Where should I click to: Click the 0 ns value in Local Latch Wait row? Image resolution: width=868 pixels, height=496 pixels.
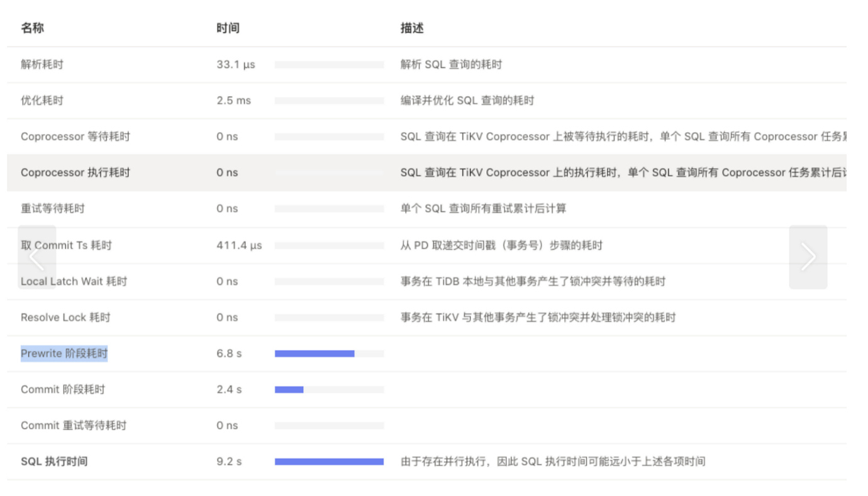(227, 281)
